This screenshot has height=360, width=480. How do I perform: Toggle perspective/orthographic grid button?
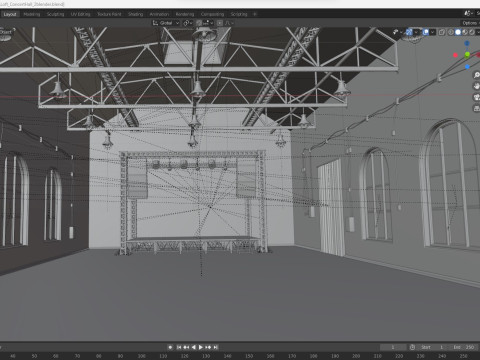[x=477, y=108]
